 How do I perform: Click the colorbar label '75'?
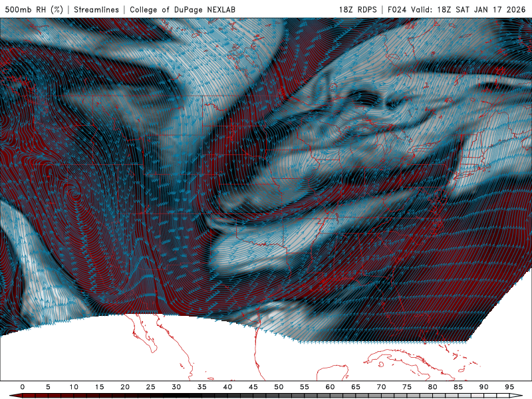pyautogui.click(x=407, y=387)
